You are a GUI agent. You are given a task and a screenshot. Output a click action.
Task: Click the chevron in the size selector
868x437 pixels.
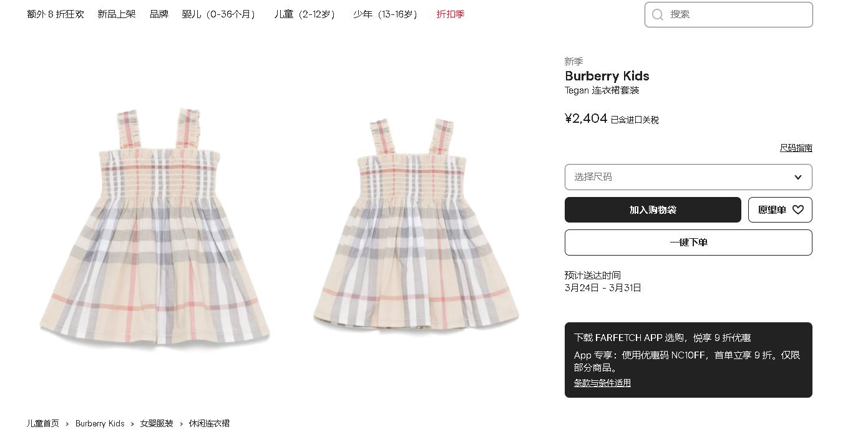[797, 177]
